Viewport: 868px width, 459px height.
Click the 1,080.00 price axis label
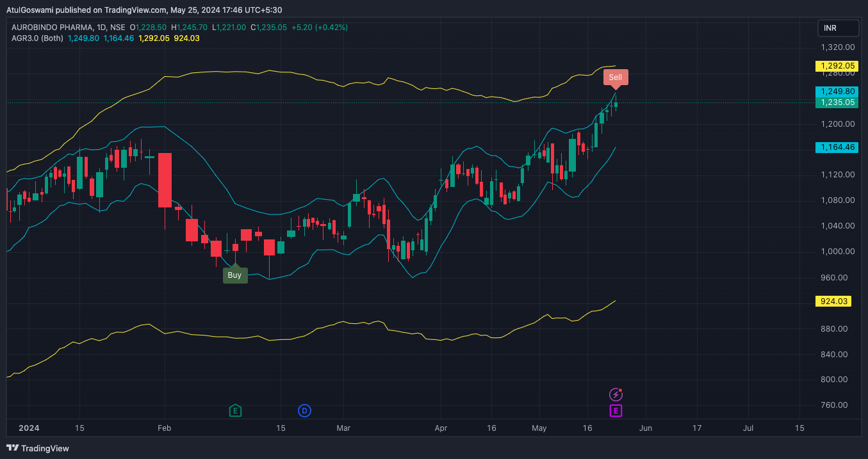[x=838, y=200]
